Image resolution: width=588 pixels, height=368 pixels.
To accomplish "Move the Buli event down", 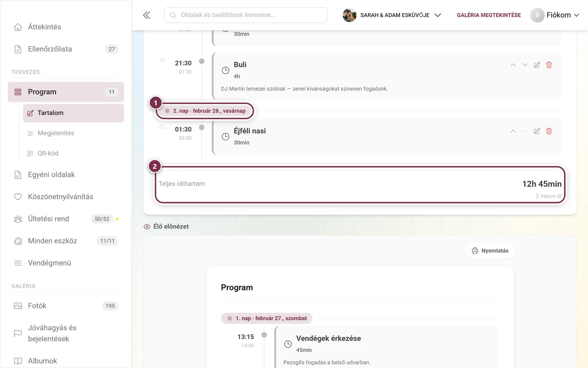I will coord(525,65).
